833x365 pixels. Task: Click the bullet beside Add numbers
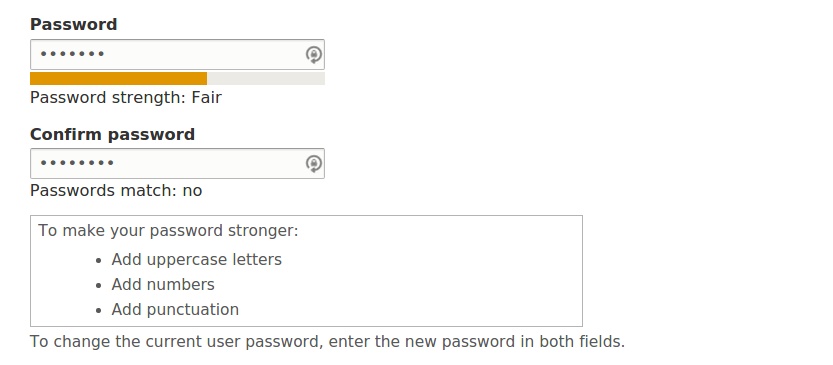[x=98, y=286]
